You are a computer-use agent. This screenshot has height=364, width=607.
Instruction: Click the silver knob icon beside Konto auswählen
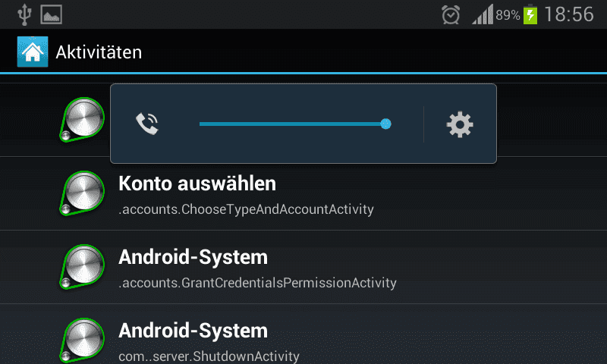(82, 193)
